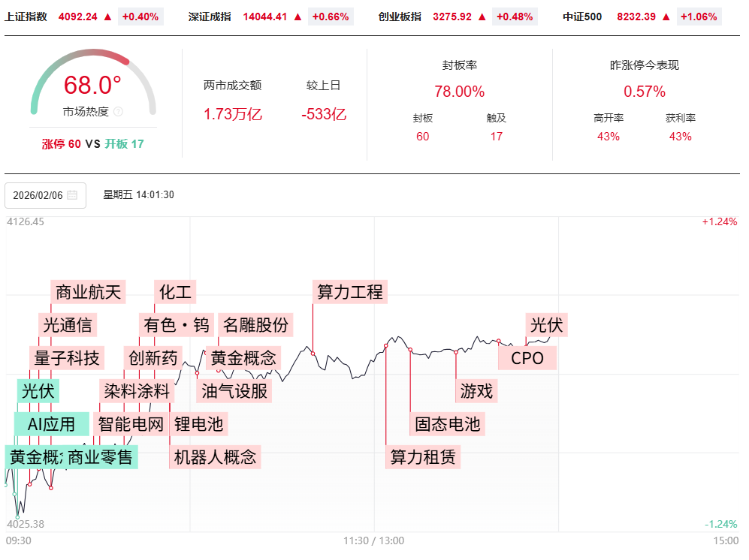This screenshot has height=560, width=749.
Task: Click the 上证指数 index name
Action: pyautogui.click(x=26, y=17)
